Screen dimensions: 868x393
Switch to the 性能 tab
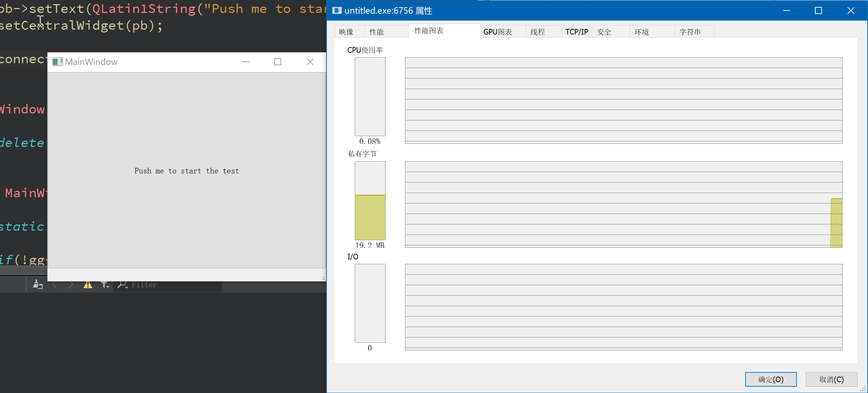[x=376, y=32]
